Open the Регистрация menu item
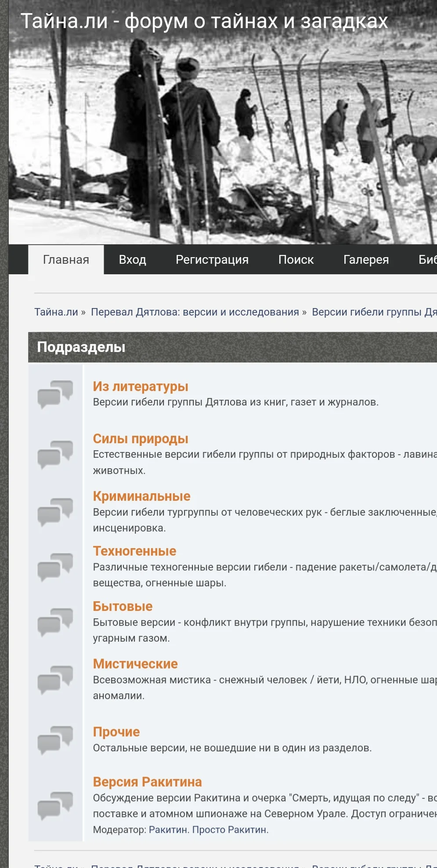This screenshot has height=868, width=437. [212, 260]
